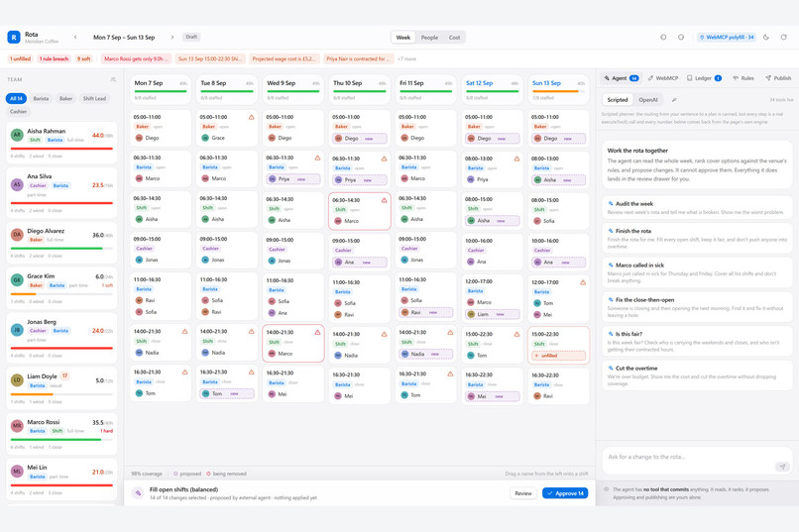Toggle dark mode with the moon icon
The height and width of the screenshot is (532, 799).
point(766,38)
